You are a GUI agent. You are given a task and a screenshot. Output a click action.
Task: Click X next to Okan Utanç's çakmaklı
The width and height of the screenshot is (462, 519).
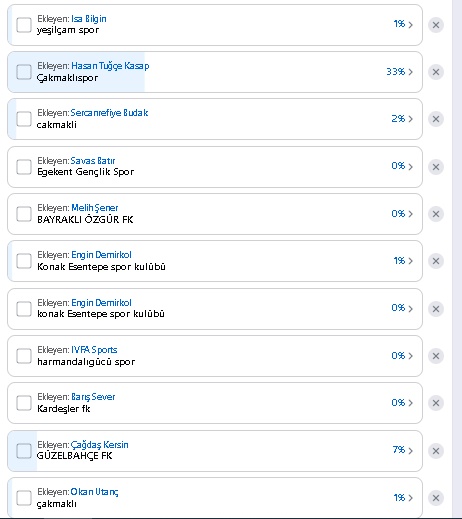pyautogui.click(x=436, y=498)
